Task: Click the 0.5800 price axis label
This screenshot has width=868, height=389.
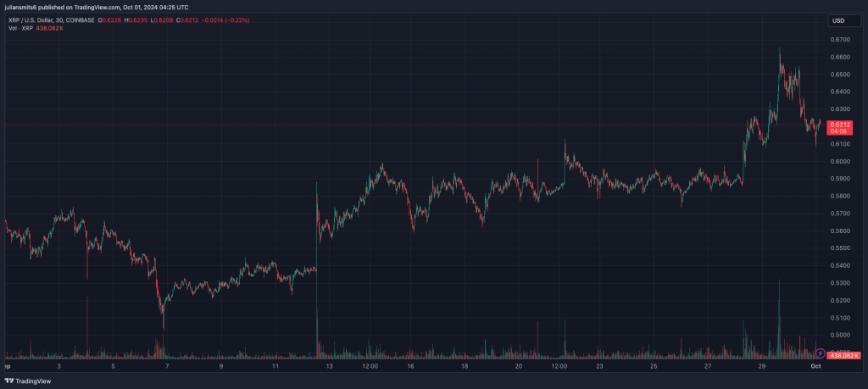Action: (x=840, y=197)
